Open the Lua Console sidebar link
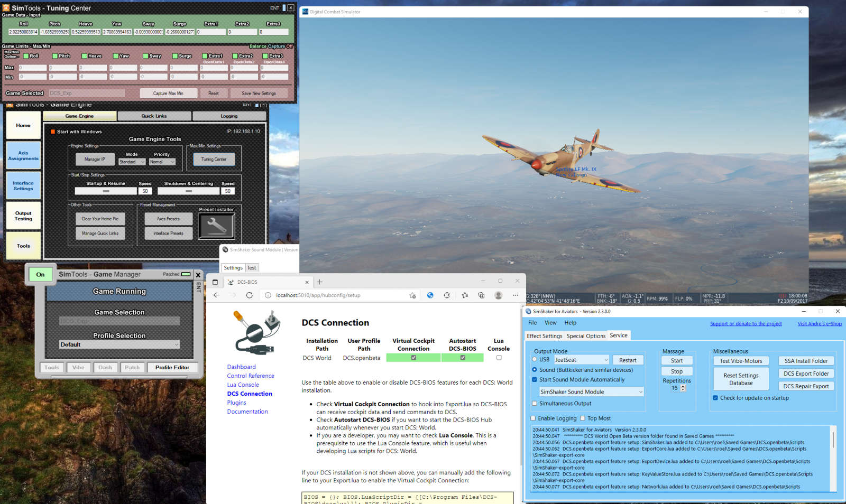This screenshot has height=504, width=846. click(243, 385)
